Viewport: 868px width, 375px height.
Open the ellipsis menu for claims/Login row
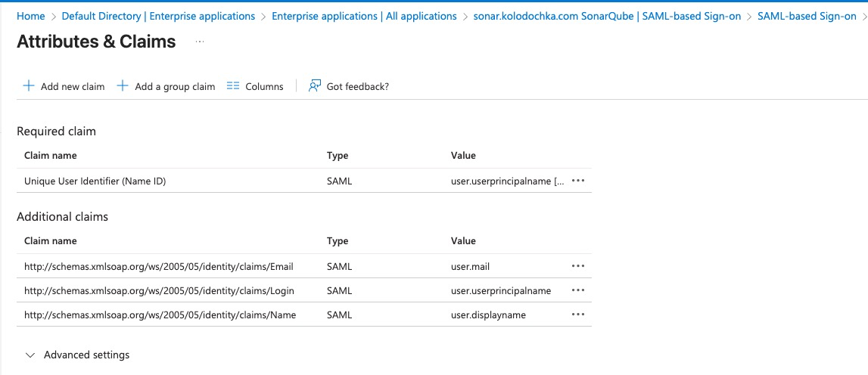pyautogui.click(x=578, y=290)
